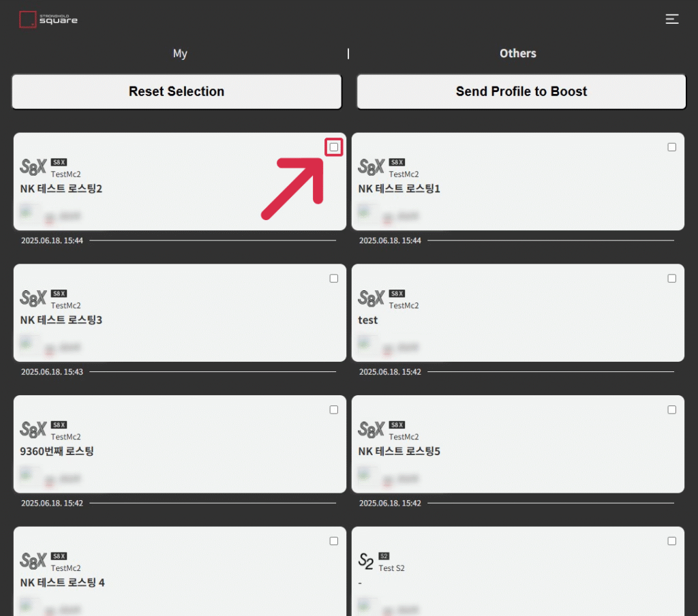Click S8X logo on 9360번째 로스팅 card

click(33, 429)
